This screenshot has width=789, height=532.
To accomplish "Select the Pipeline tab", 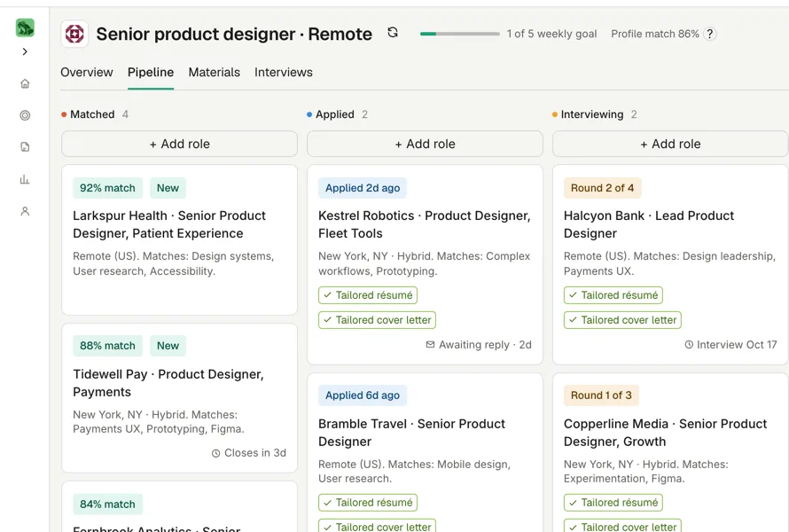I will coord(151,72).
